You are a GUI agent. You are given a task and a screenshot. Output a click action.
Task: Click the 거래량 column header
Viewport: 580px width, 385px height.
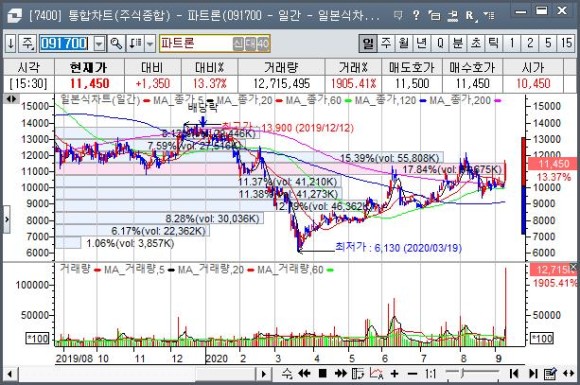[x=281, y=67]
